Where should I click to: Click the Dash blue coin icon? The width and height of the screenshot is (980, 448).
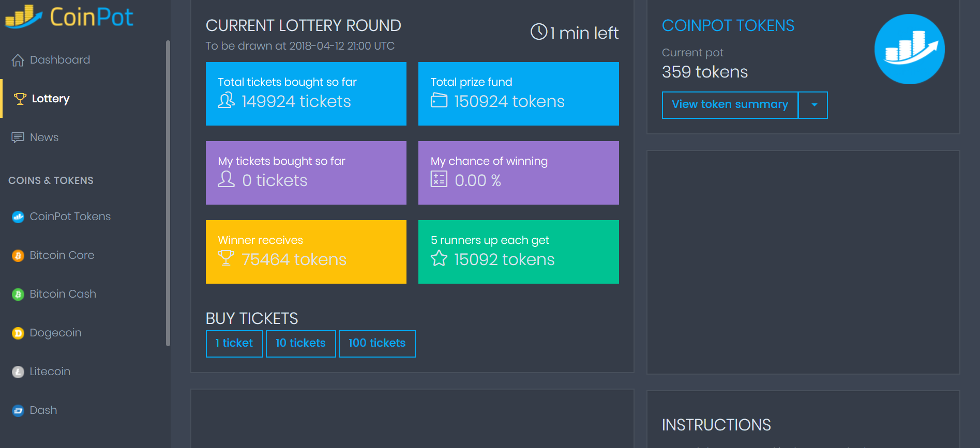[x=18, y=411]
